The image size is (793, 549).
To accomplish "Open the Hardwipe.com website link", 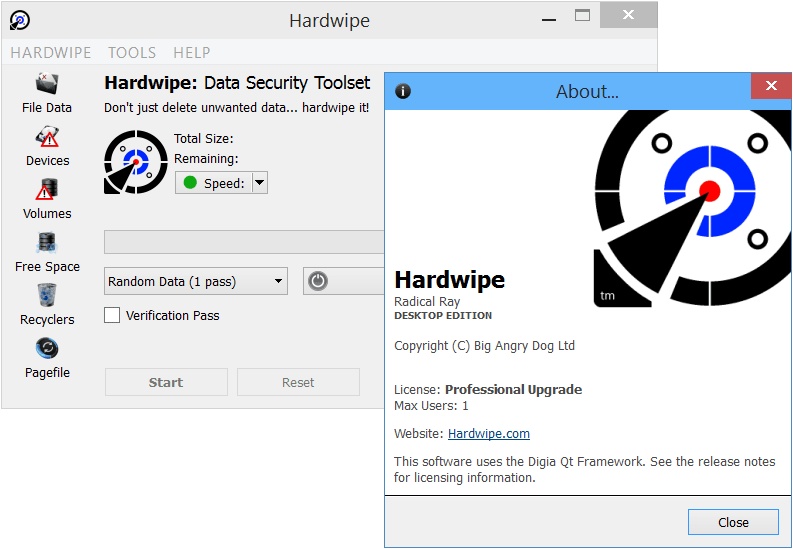I will tap(489, 434).
